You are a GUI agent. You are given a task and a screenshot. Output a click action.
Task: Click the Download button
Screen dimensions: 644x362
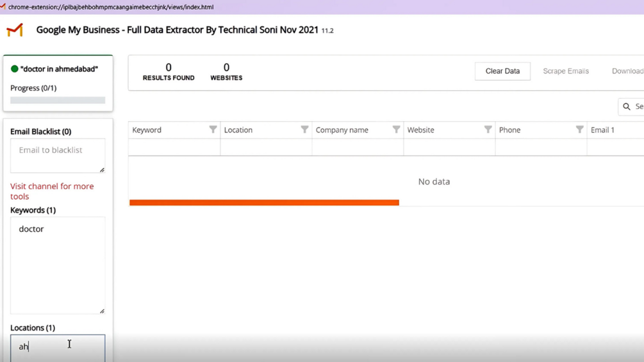[x=627, y=71]
